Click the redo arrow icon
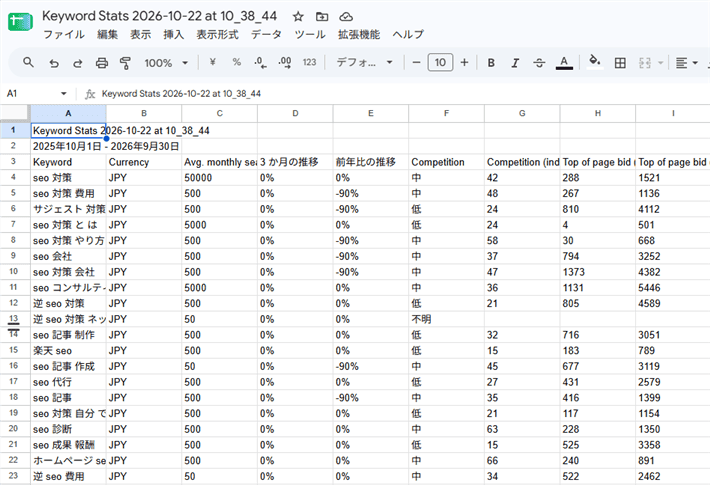 [x=78, y=63]
